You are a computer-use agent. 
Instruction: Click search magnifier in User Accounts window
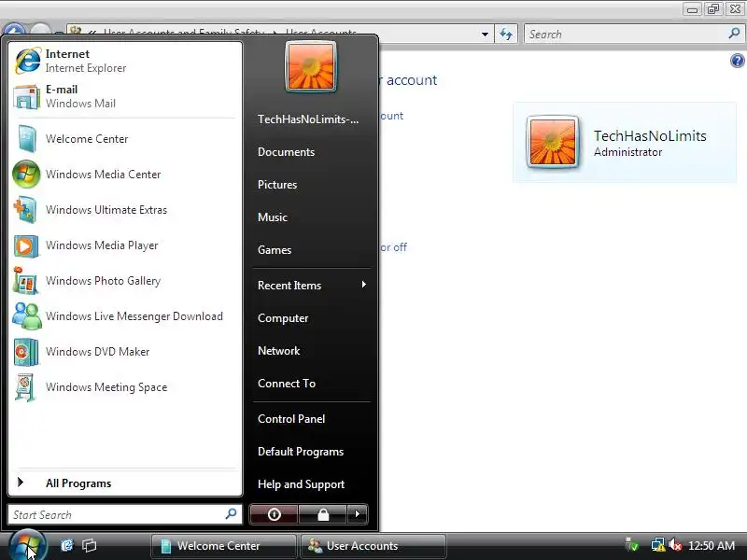734,34
